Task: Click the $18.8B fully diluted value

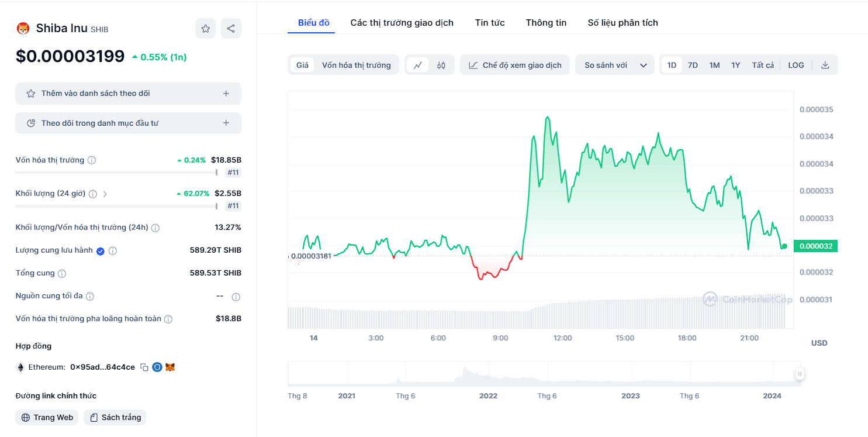Action: pyautogui.click(x=229, y=319)
